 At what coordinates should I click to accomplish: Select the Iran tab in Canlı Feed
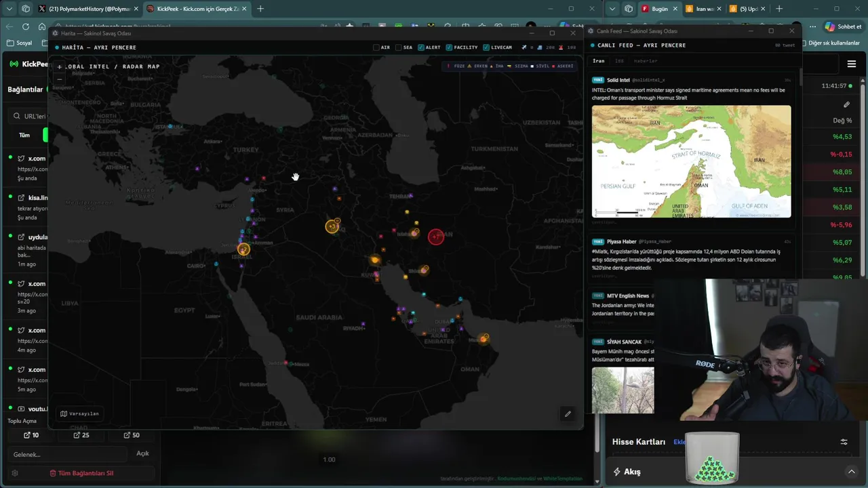tap(599, 61)
